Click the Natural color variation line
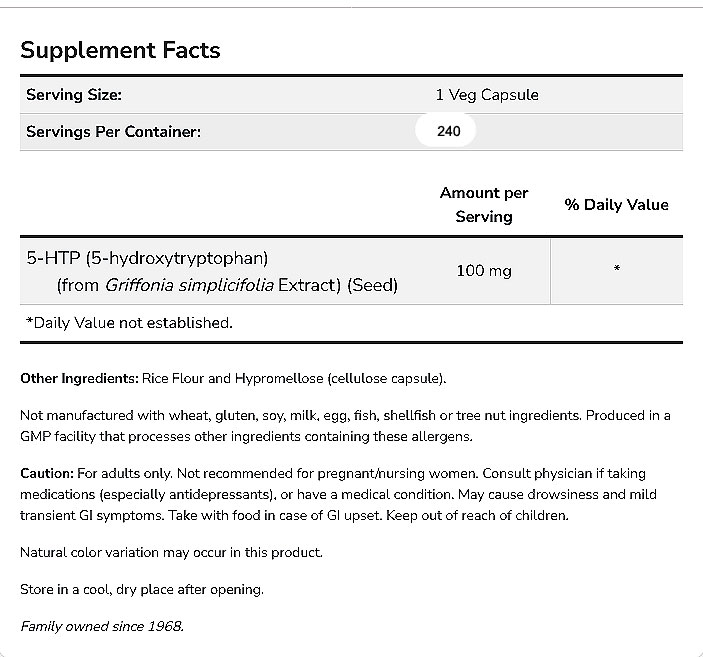 click(x=171, y=552)
